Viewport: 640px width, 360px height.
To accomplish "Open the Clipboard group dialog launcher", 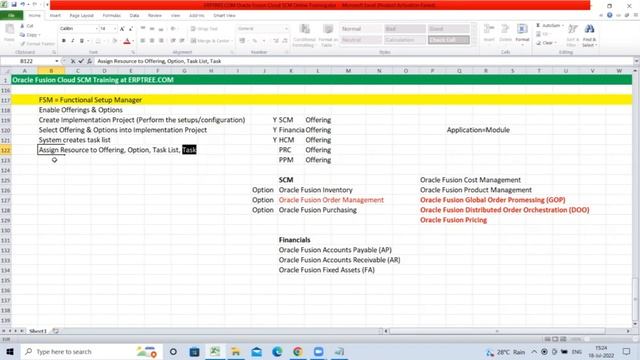I will (x=54, y=52).
